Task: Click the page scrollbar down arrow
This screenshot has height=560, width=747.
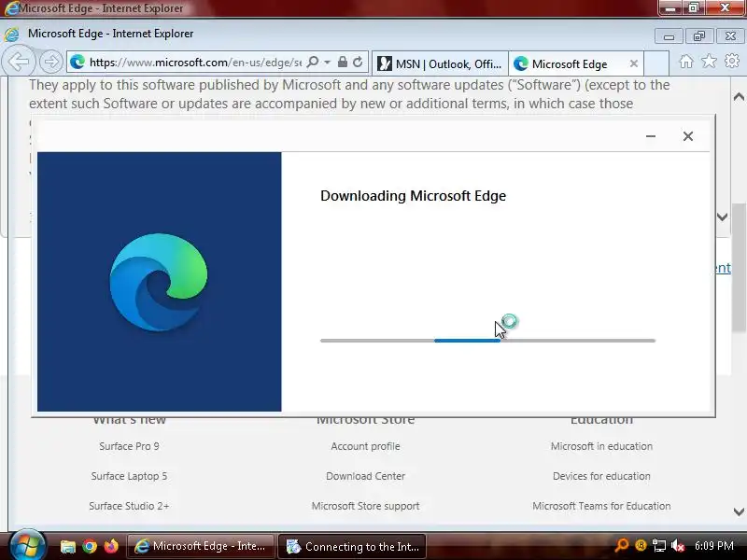Action: point(739,511)
